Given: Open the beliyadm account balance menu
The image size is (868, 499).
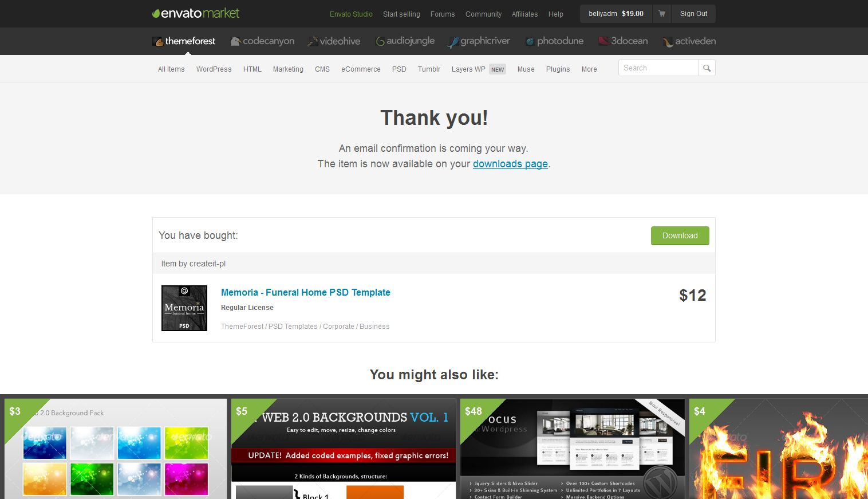Looking at the screenshot, I should [616, 14].
